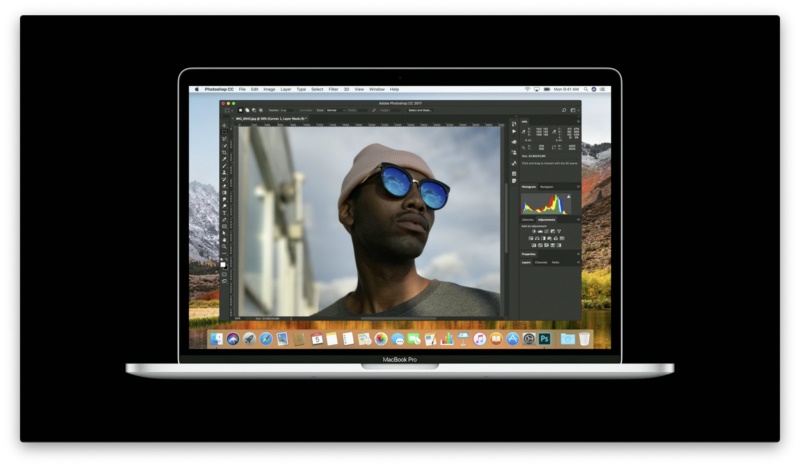The height and width of the screenshot is (467, 800).
Task: Open the Histogram panel menu
Action: (x=578, y=187)
